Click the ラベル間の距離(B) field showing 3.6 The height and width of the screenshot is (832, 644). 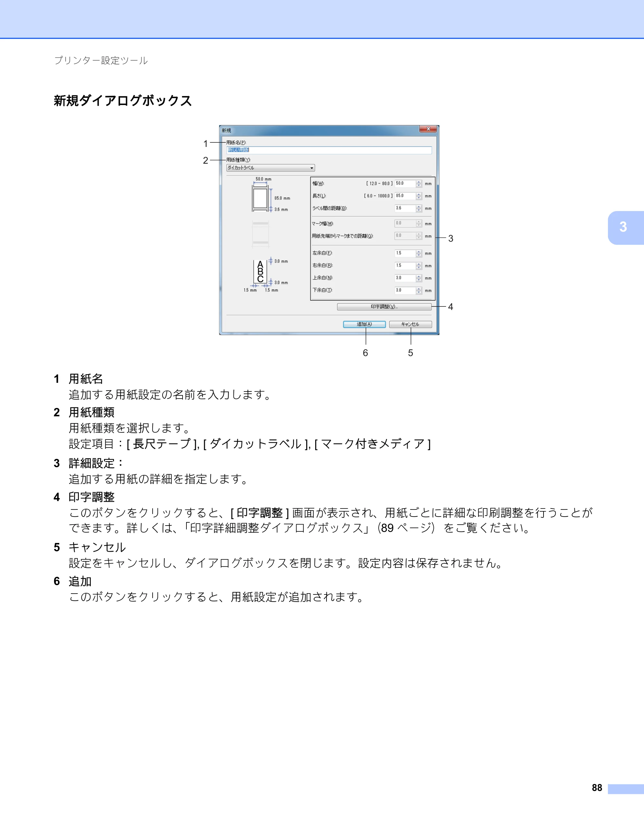[x=405, y=208]
